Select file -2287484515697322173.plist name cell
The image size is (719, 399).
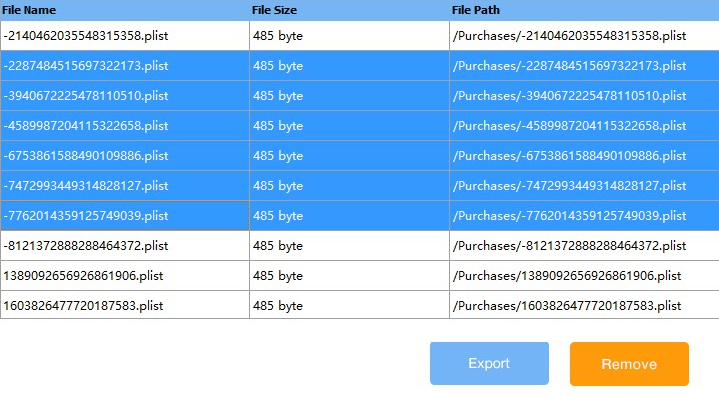pos(125,66)
